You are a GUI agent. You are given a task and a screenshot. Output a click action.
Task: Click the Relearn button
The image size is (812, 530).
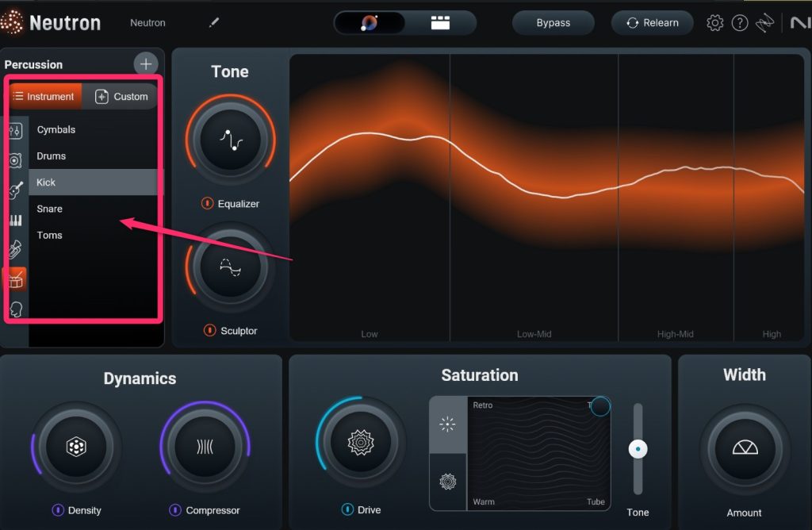click(x=652, y=23)
